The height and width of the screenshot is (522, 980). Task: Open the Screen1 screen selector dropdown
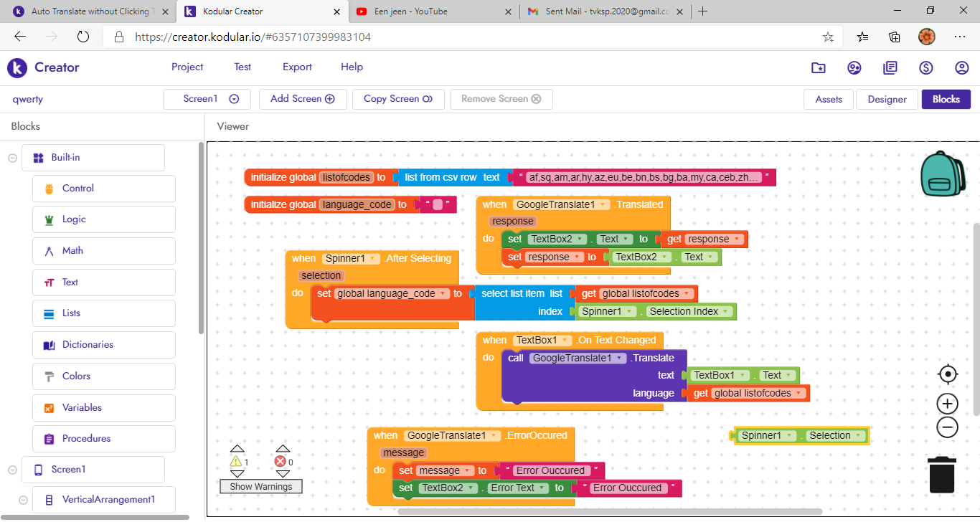coord(207,99)
